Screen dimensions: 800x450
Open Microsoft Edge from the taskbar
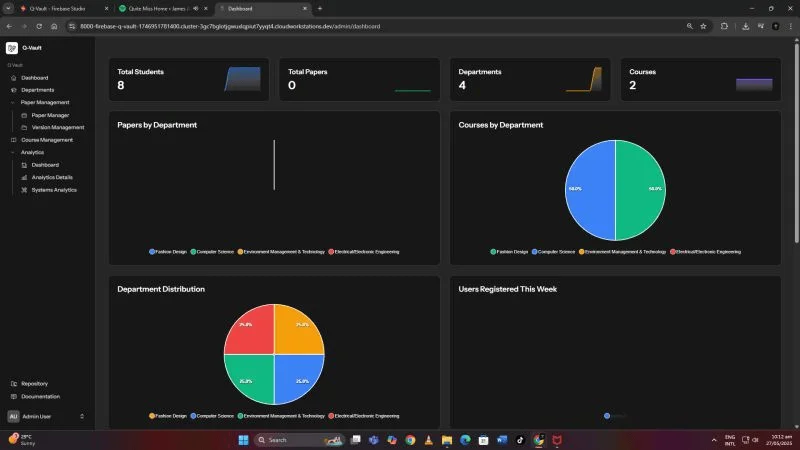[x=465, y=440]
